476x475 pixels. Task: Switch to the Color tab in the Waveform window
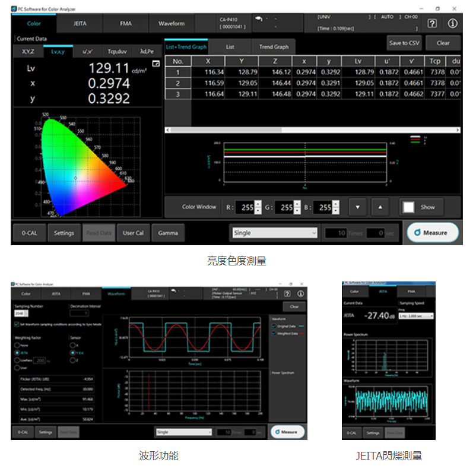tap(26, 294)
